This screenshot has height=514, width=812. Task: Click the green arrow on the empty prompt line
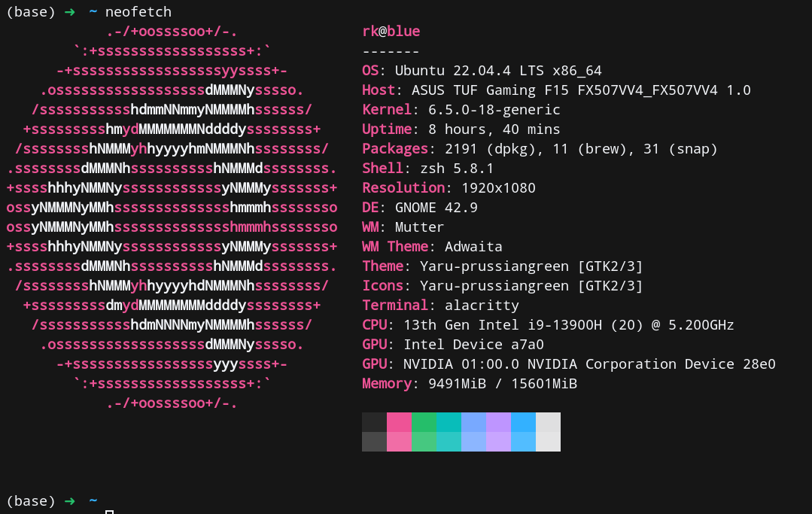[x=69, y=501]
